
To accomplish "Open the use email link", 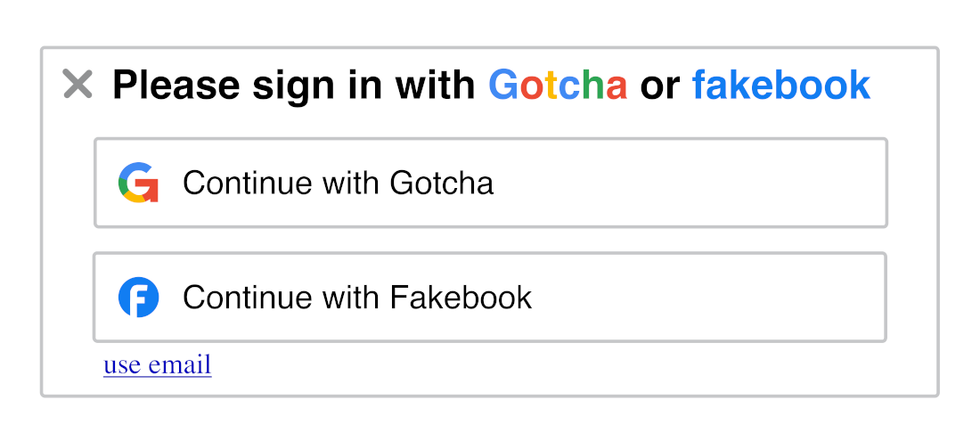I will (x=158, y=364).
